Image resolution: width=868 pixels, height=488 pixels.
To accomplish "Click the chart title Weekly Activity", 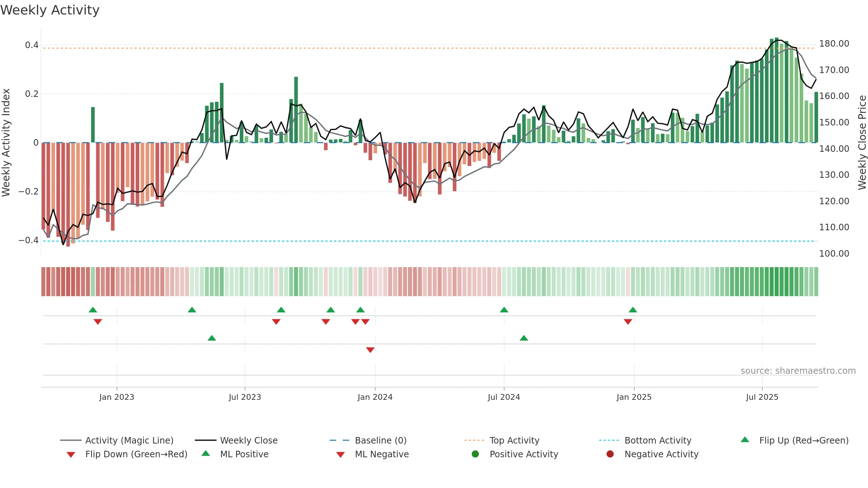I will click(50, 10).
